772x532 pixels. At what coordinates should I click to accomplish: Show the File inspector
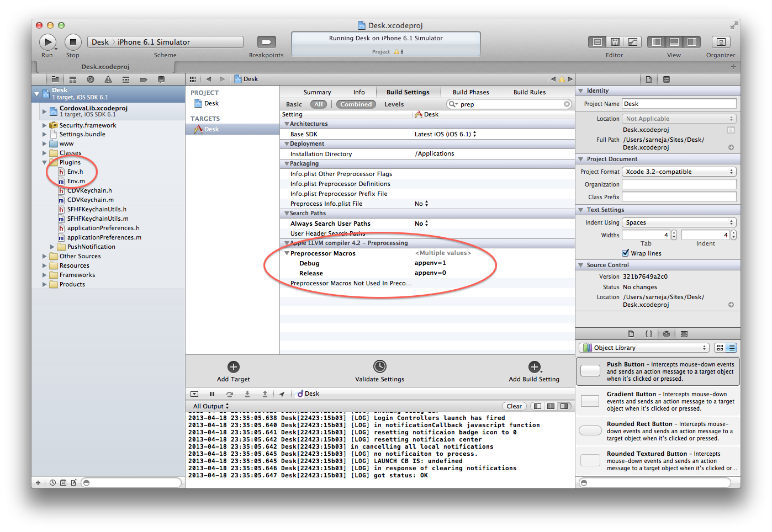(649, 79)
